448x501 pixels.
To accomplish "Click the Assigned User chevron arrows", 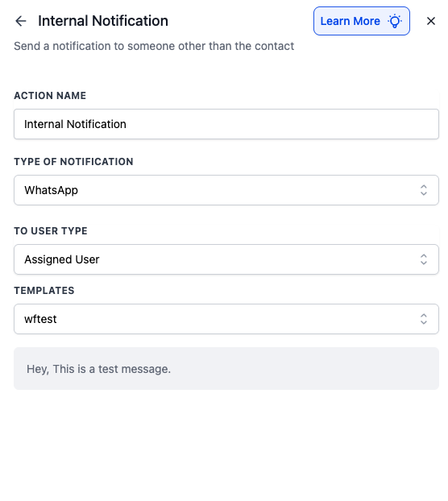I will click(424, 259).
